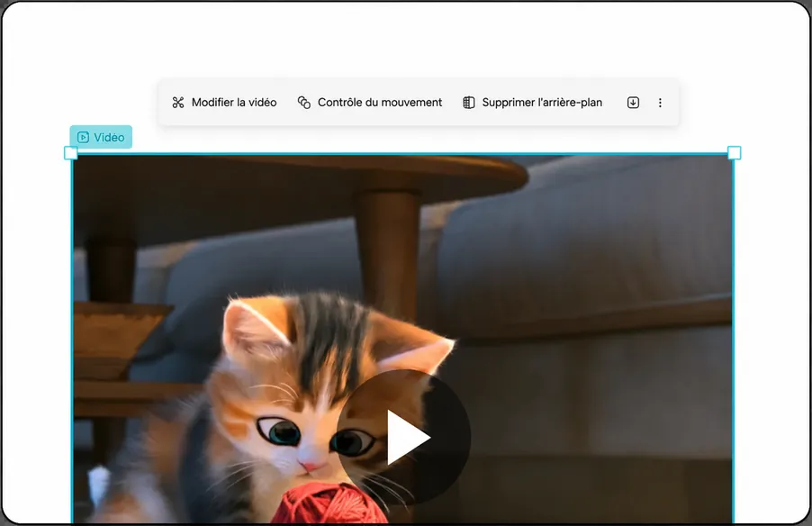
Task: Click the scissors icon for Modifier la vidéo
Action: click(178, 103)
